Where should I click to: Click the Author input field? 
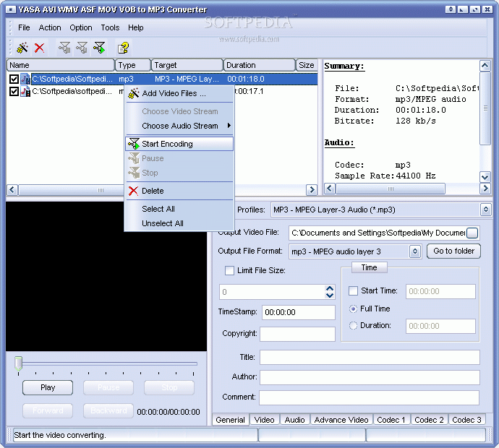(370, 377)
